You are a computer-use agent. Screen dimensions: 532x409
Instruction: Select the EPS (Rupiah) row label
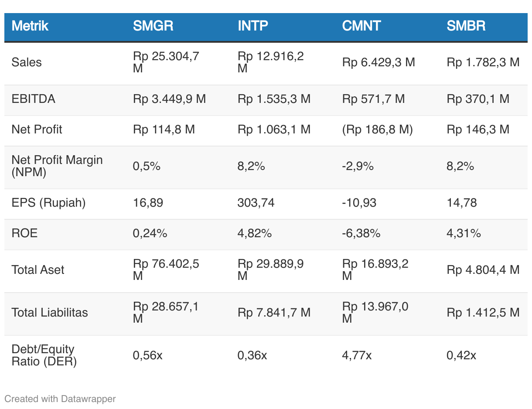coord(48,203)
